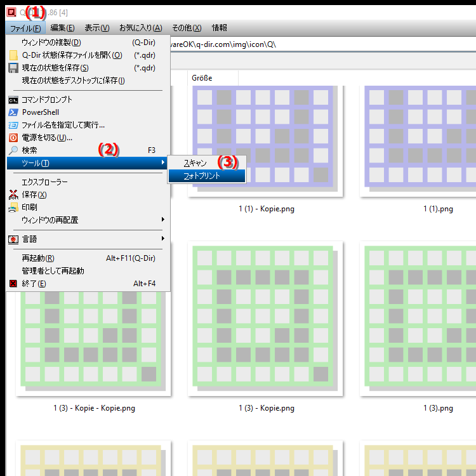The height and width of the screenshot is (476, 476).
Task: Click the Q-Dir app icon in title bar
Action: (11, 12)
